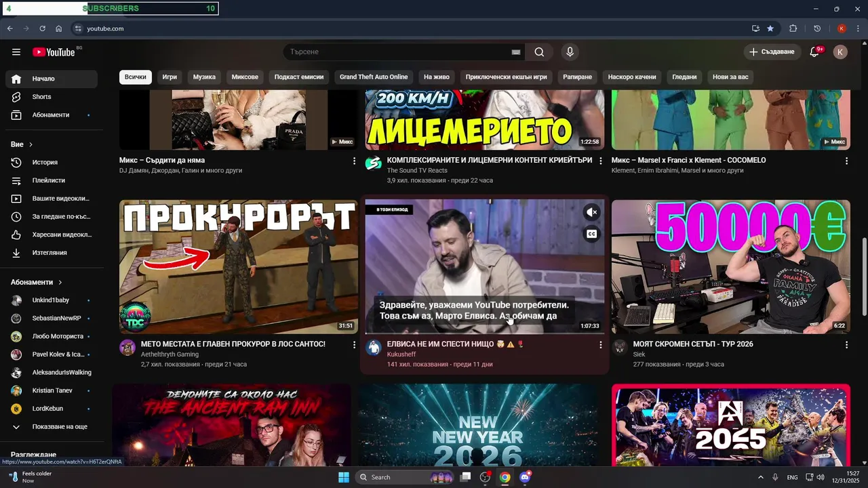Viewport: 868px width, 488px height.
Task: Click the taskbar Search box
Action: (x=405, y=477)
